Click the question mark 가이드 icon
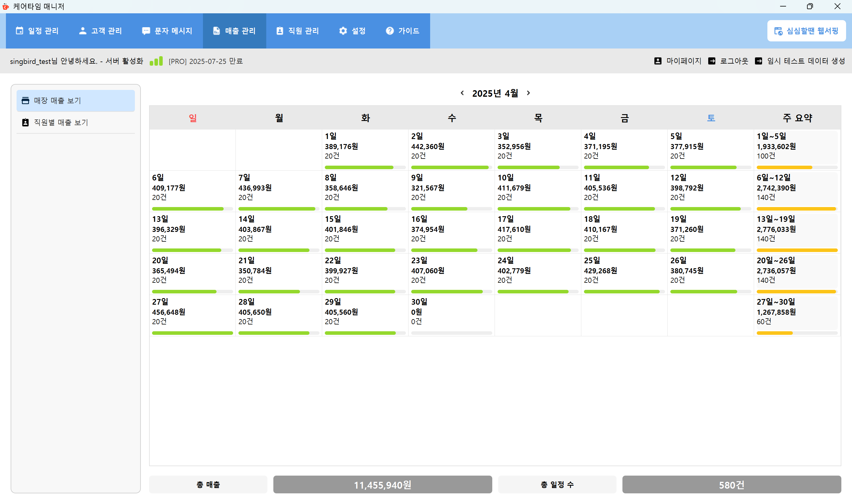The height and width of the screenshot is (504, 852). coord(390,31)
